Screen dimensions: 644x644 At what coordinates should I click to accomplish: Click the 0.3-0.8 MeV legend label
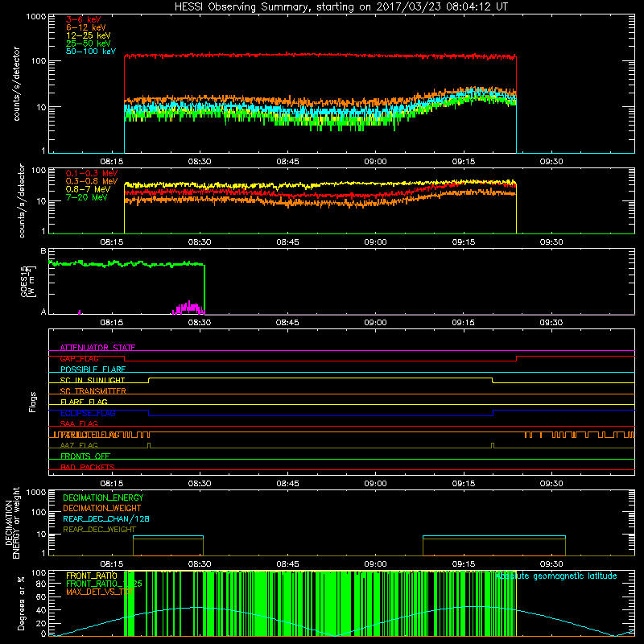[92, 181]
